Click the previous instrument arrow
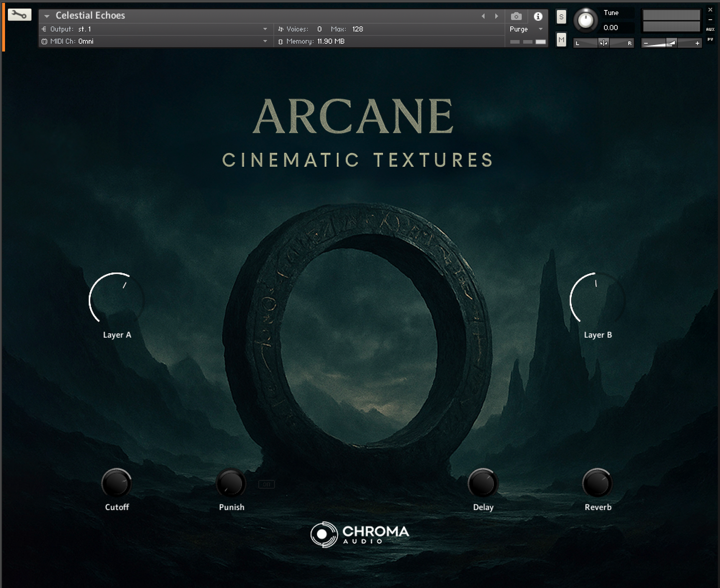The height and width of the screenshot is (588, 720). [483, 16]
